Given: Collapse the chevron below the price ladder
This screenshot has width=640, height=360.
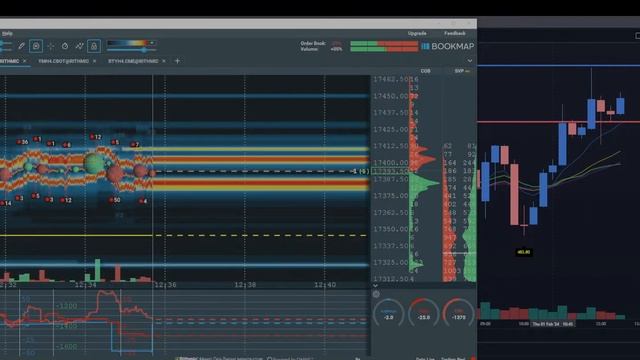Looking at the screenshot, I should coord(375,286).
